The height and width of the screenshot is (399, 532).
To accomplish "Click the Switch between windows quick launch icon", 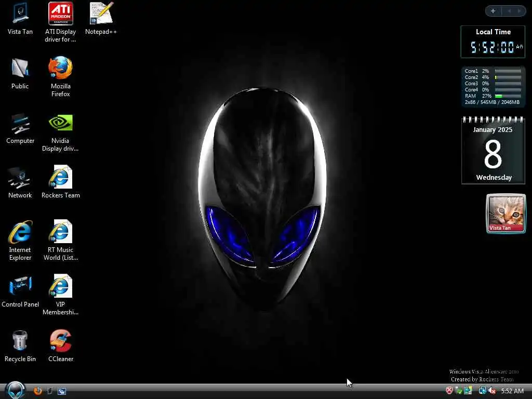I will pos(62,391).
